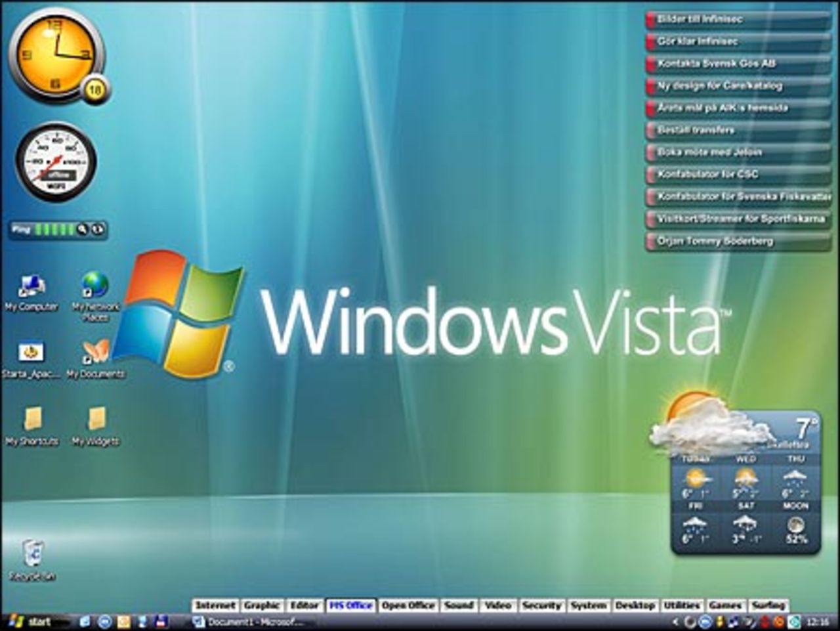Image resolution: width=840 pixels, height=631 pixels.
Task: Click the blue round quick launch icon
Action: tap(104, 621)
